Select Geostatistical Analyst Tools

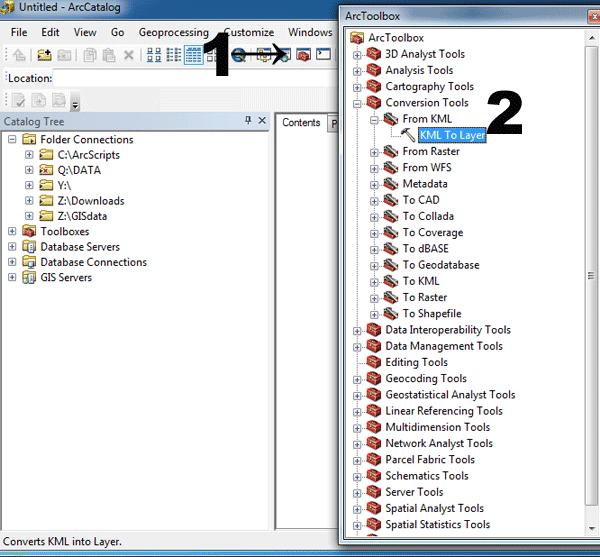pyautogui.click(x=450, y=395)
